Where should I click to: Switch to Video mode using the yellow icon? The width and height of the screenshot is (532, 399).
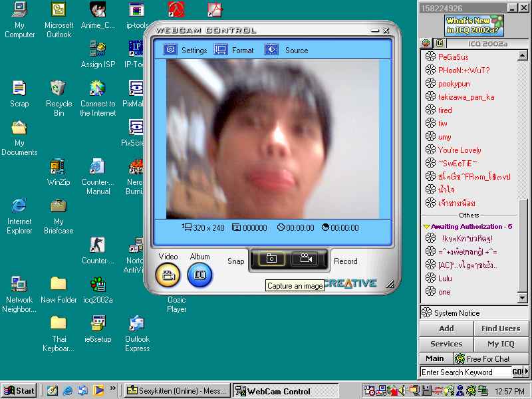click(x=168, y=275)
